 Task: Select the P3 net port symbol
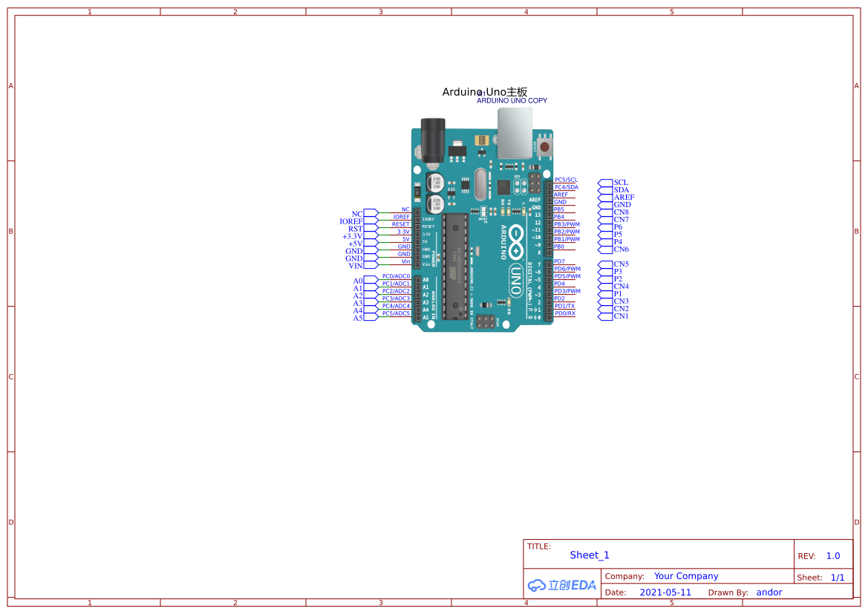[x=605, y=272]
